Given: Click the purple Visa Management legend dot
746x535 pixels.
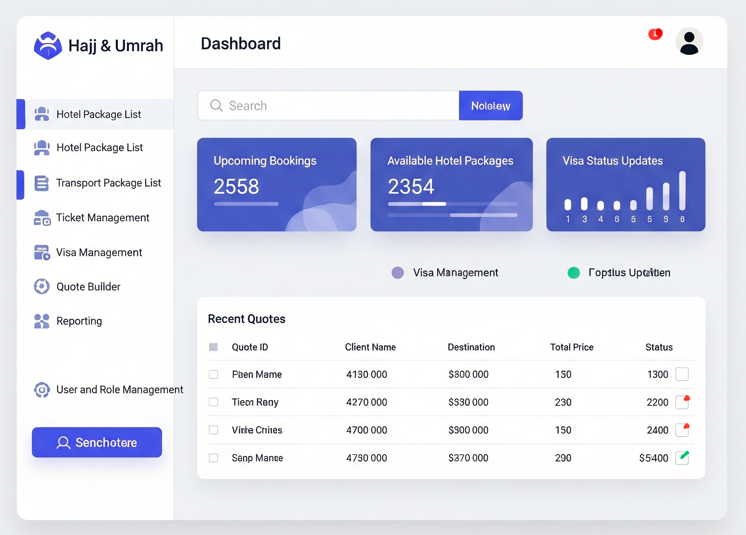Looking at the screenshot, I should point(398,272).
